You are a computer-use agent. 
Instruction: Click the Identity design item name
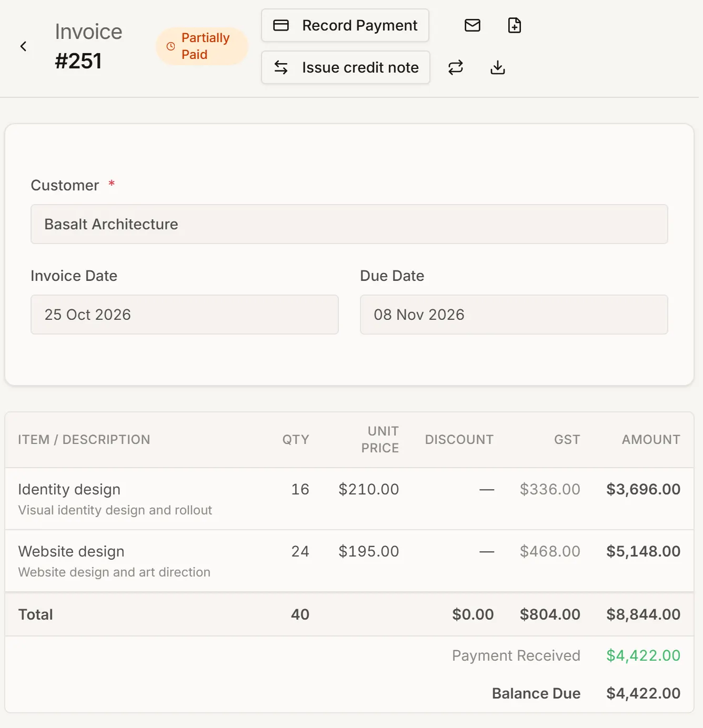(69, 489)
